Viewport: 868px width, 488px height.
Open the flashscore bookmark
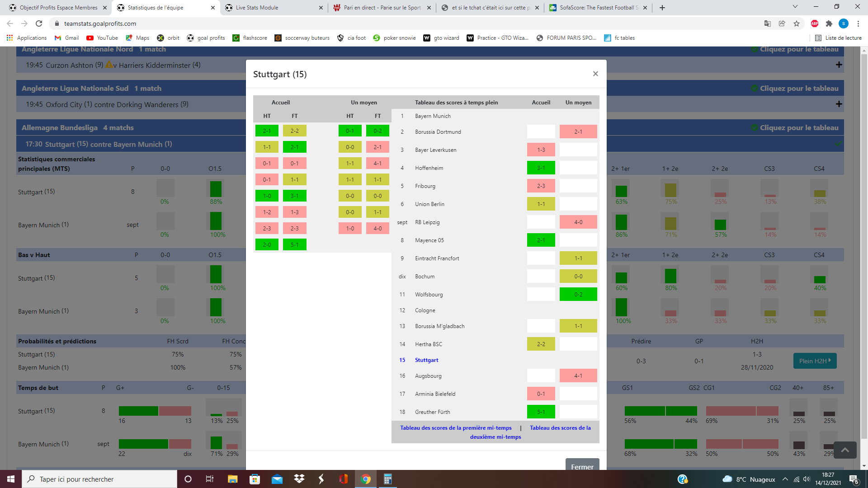click(x=250, y=38)
